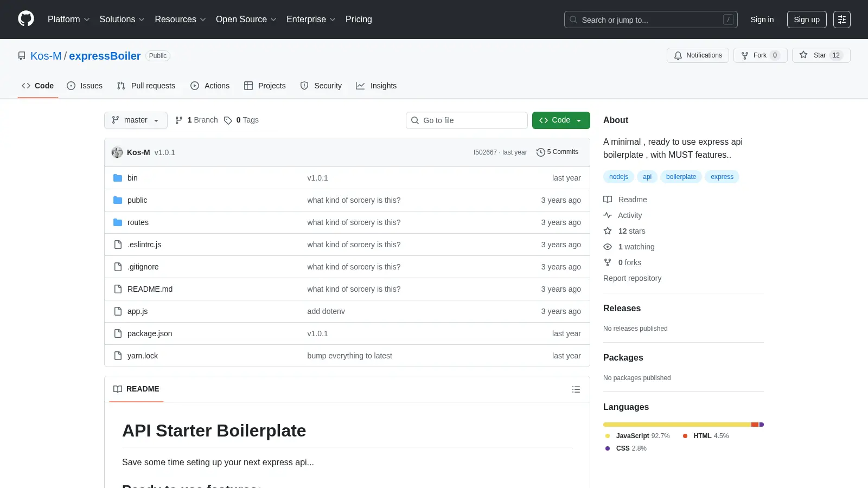
Task: Click the forks icon in About
Action: click(608, 262)
